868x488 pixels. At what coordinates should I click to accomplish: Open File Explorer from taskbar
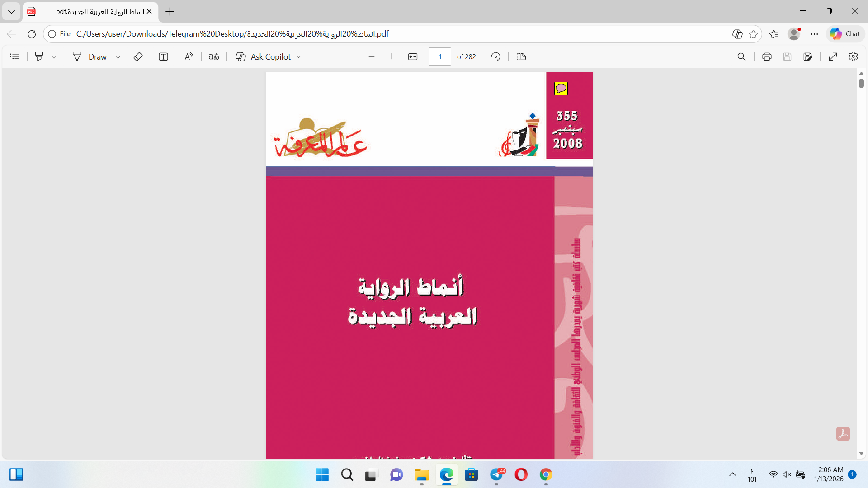click(421, 474)
